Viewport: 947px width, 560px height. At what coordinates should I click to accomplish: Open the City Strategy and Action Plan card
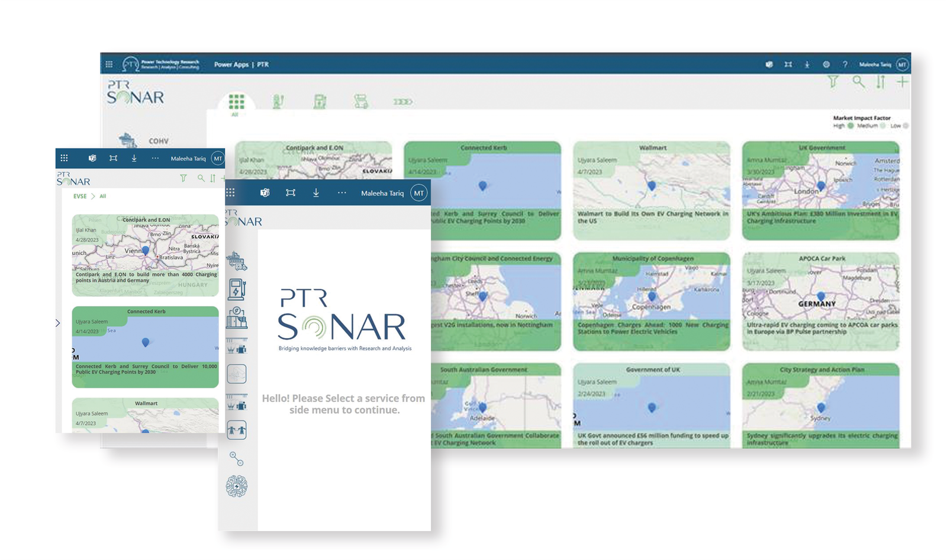821,405
